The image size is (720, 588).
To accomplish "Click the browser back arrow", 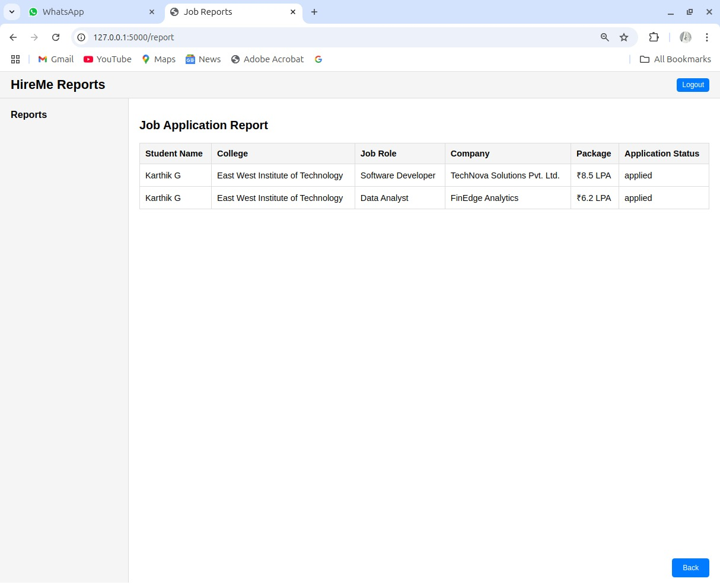I will tap(13, 37).
